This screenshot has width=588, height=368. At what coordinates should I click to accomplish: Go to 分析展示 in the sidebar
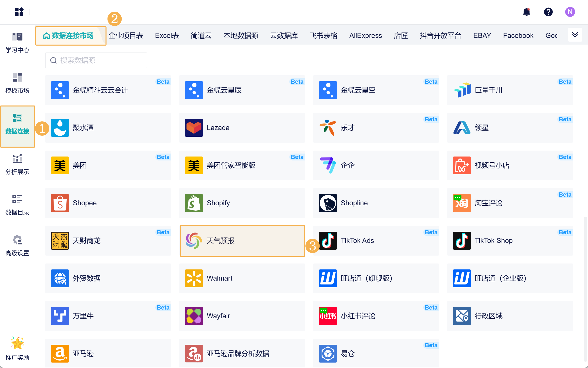click(x=17, y=164)
